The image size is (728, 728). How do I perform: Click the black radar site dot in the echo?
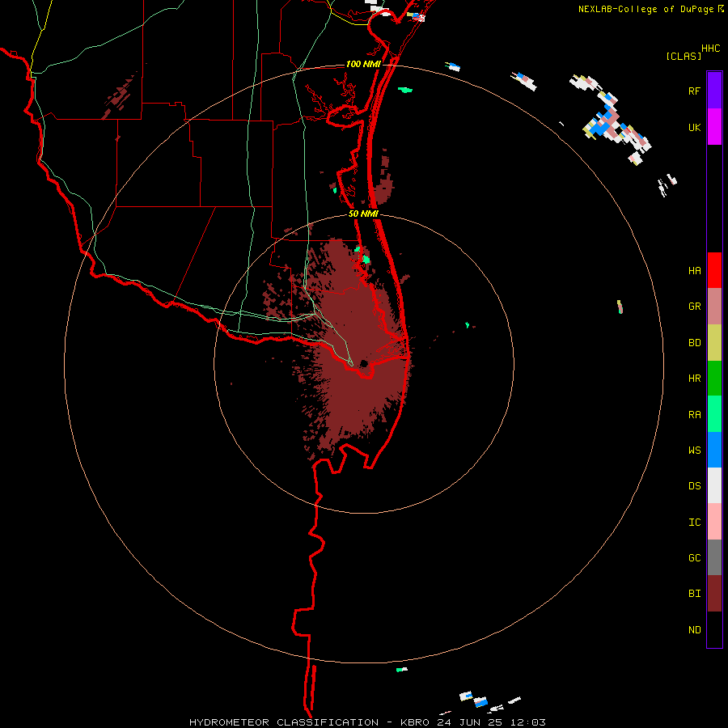(364, 363)
